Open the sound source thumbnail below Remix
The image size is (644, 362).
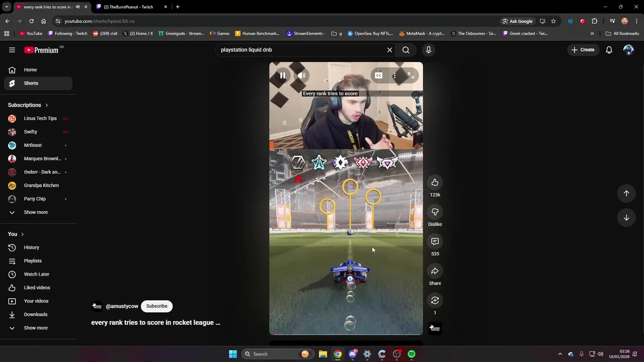tap(435, 328)
